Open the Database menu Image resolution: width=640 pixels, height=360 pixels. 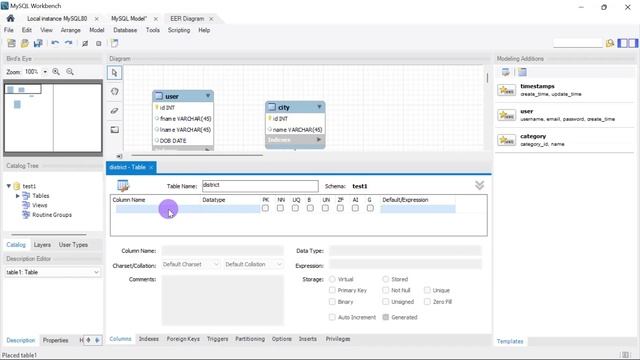[125, 30]
